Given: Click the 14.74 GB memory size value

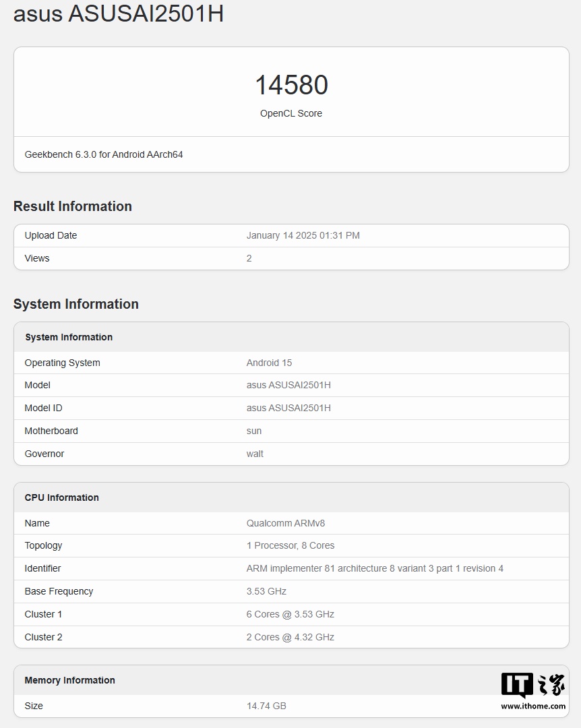Looking at the screenshot, I should pyautogui.click(x=266, y=706).
